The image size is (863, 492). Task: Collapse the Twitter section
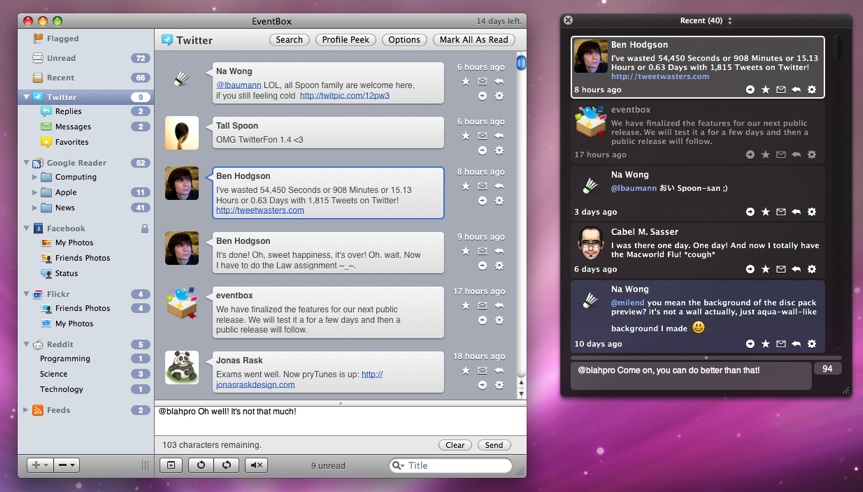click(26, 97)
